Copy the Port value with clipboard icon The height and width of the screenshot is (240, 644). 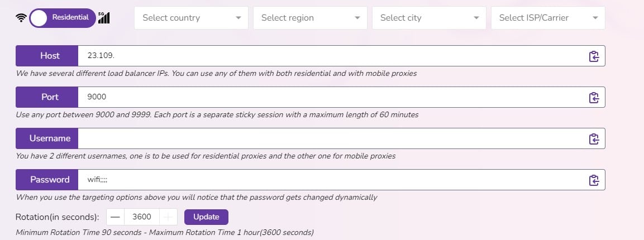[594, 98]
